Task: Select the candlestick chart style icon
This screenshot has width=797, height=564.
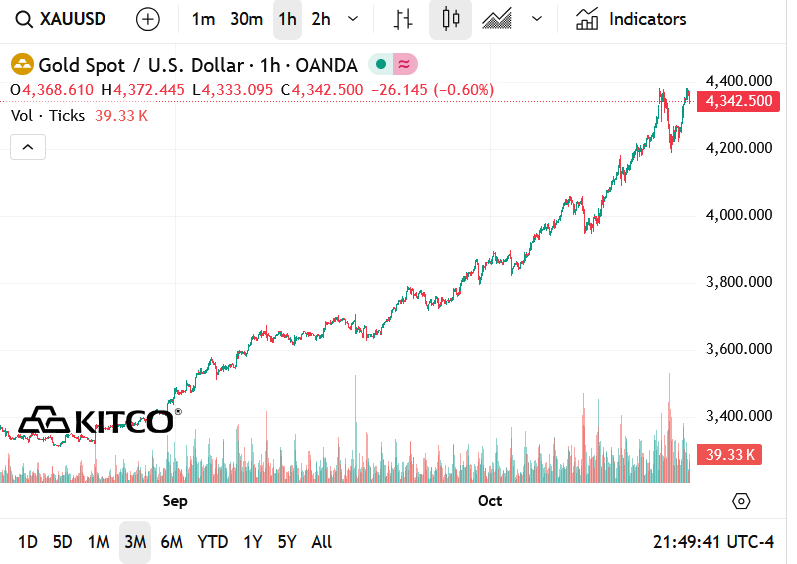Action: point(450,19)
